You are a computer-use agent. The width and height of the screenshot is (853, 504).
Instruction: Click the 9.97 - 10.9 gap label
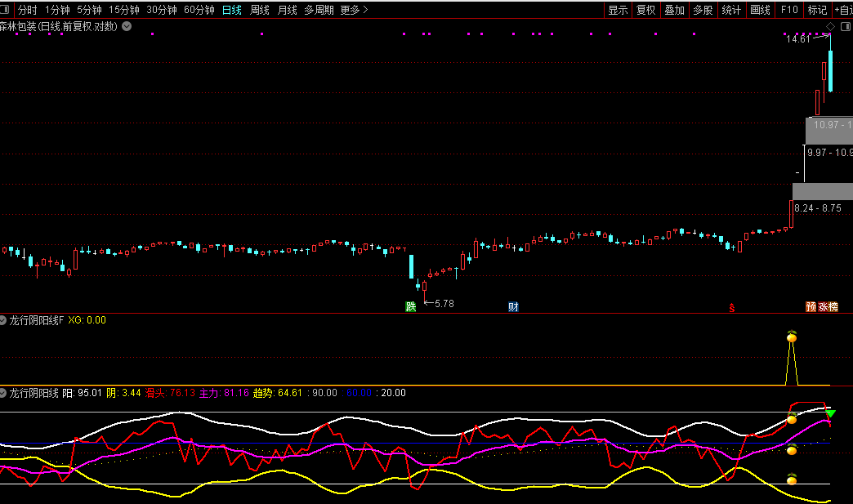829,153
